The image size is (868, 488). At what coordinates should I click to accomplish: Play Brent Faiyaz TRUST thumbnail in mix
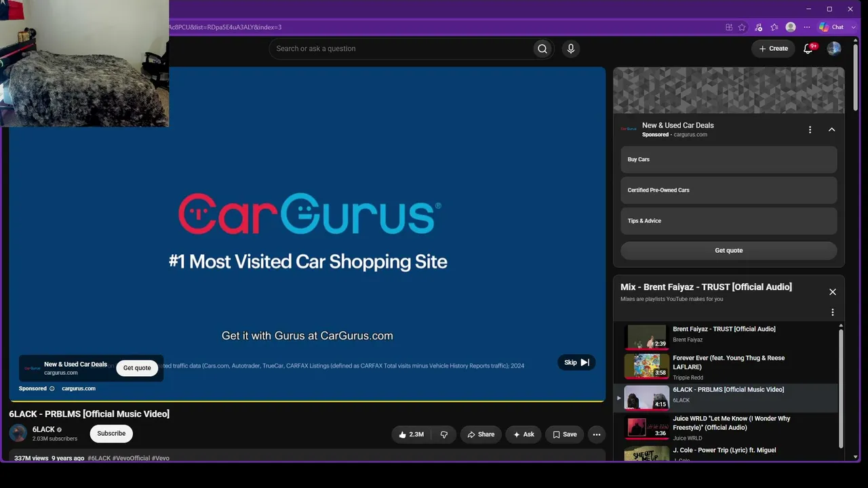[646, 337]
